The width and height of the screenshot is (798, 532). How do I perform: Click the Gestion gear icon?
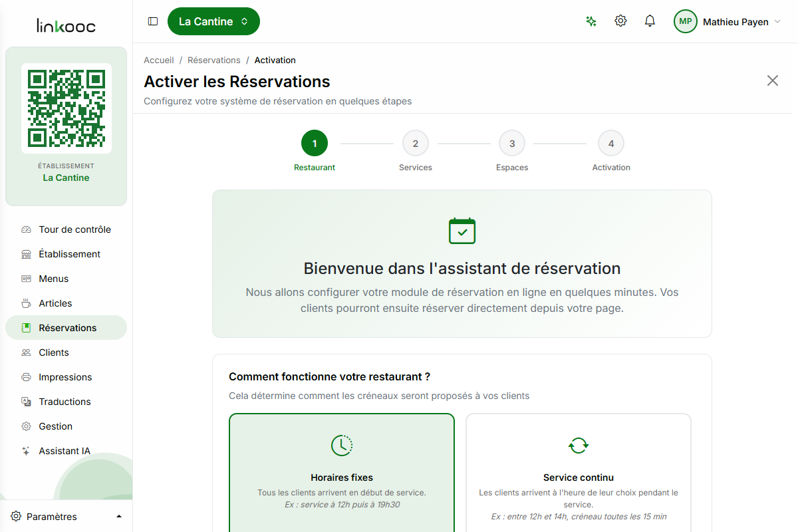pyautogui.click(x=26, y=426)
